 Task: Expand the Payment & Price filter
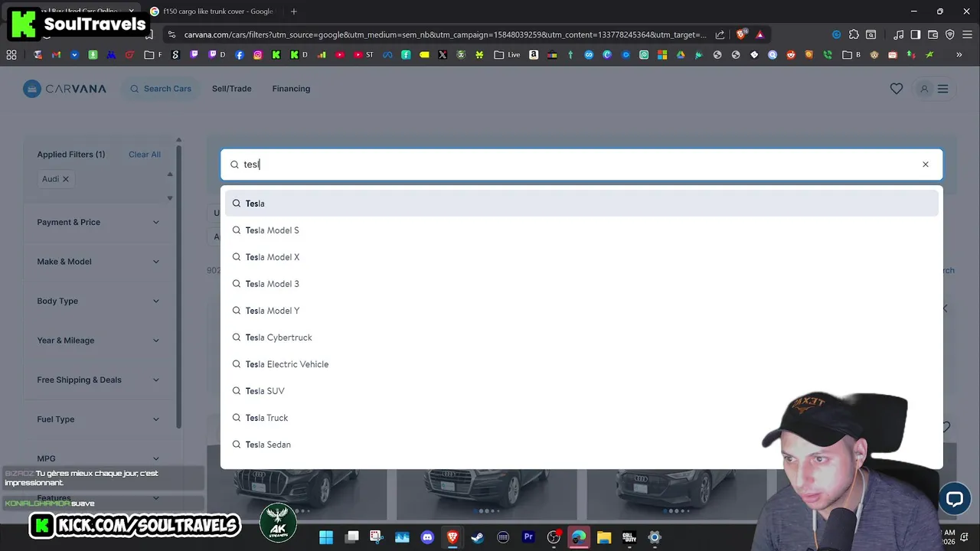pos(99,222)
